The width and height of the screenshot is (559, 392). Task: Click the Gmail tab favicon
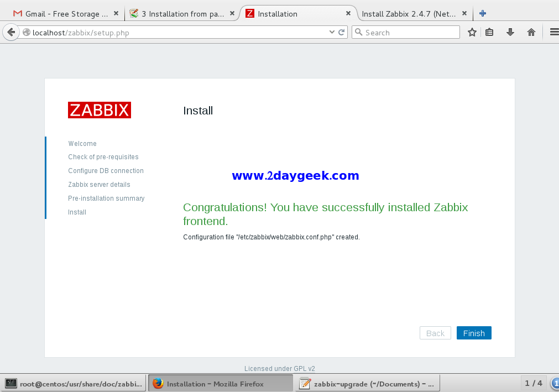18,13
